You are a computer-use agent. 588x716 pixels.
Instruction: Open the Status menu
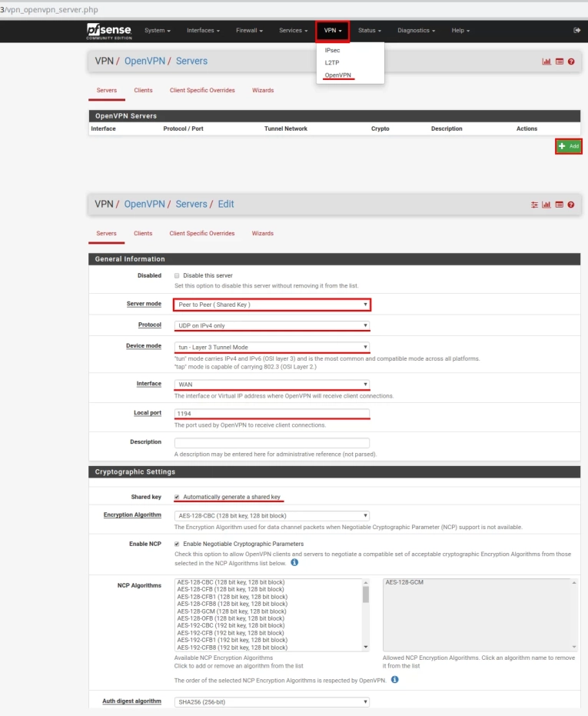click(370, 31)
